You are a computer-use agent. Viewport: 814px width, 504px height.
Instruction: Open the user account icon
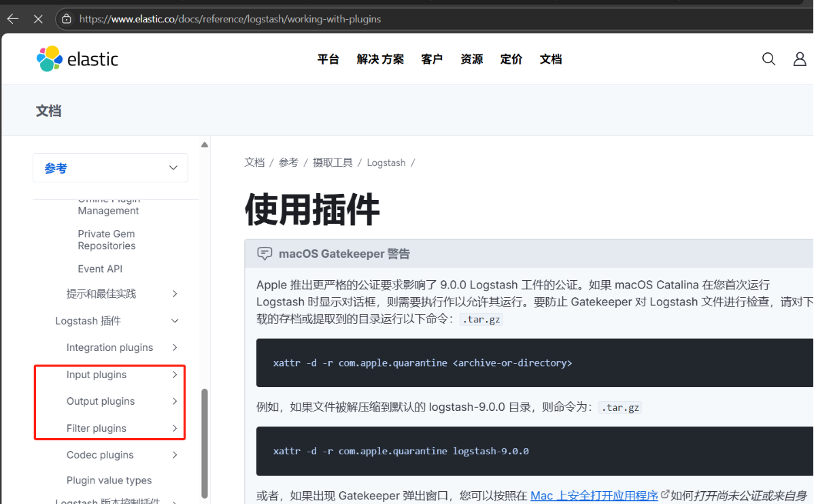[x=800, y=59]
